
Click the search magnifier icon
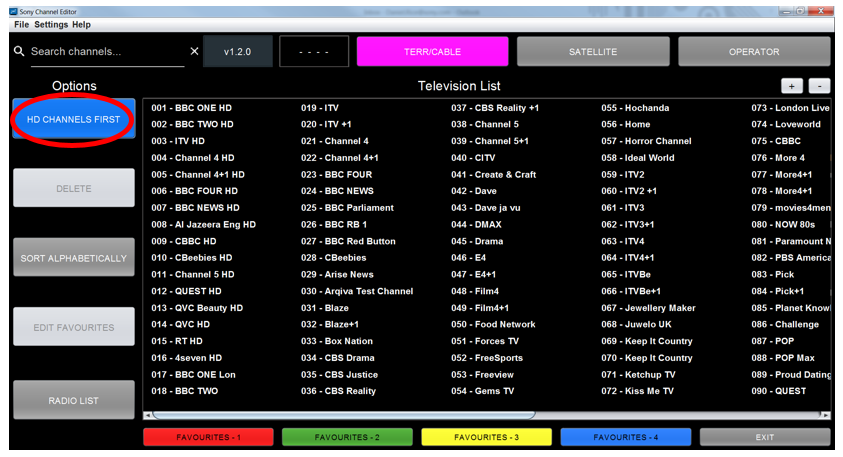(x=19, y=51)
